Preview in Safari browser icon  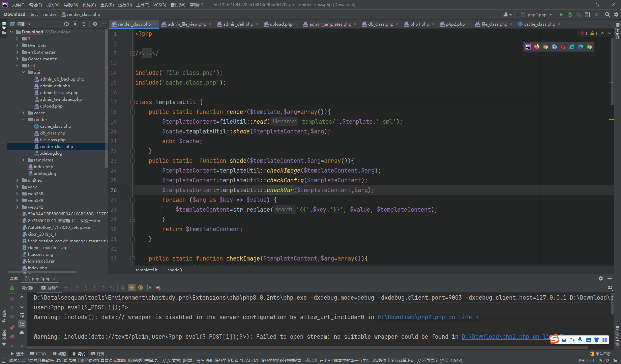tap(554, 47)
